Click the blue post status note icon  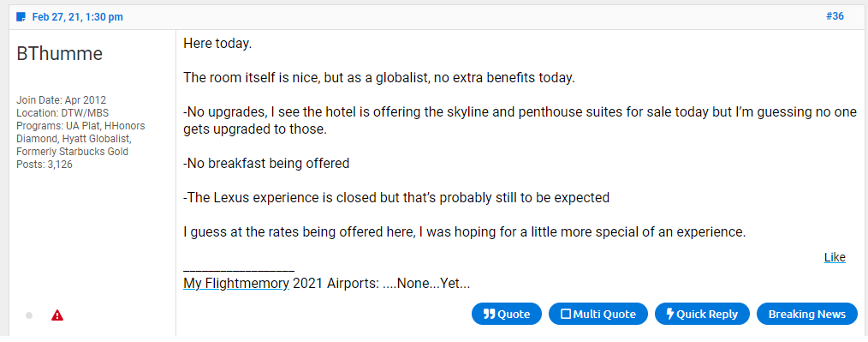[x=21, y=16]
